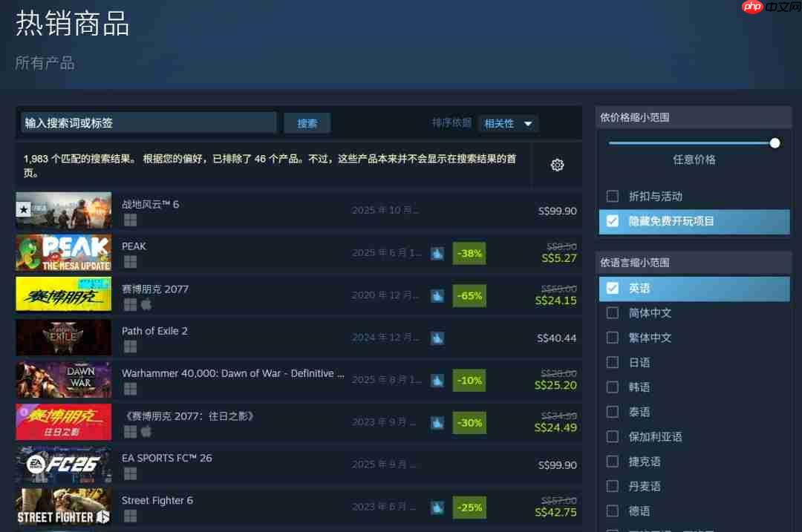Click the Windows icon under Street Fighter 6
This screenshot has height=532, width=802.
coord(130,516)
